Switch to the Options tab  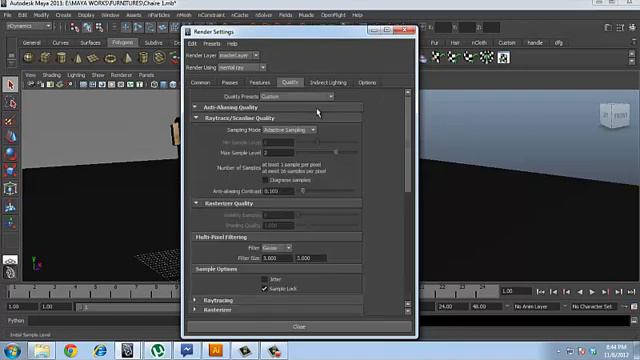(367, 82)
